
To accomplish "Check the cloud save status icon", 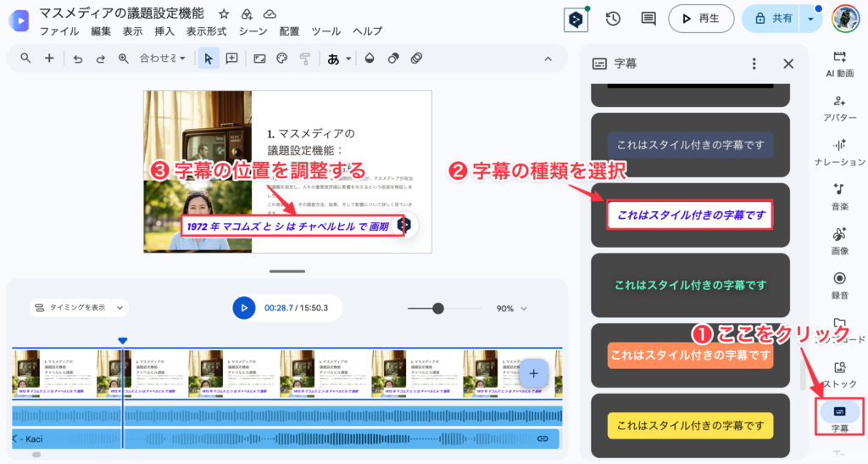I will (x=270, y=14).
